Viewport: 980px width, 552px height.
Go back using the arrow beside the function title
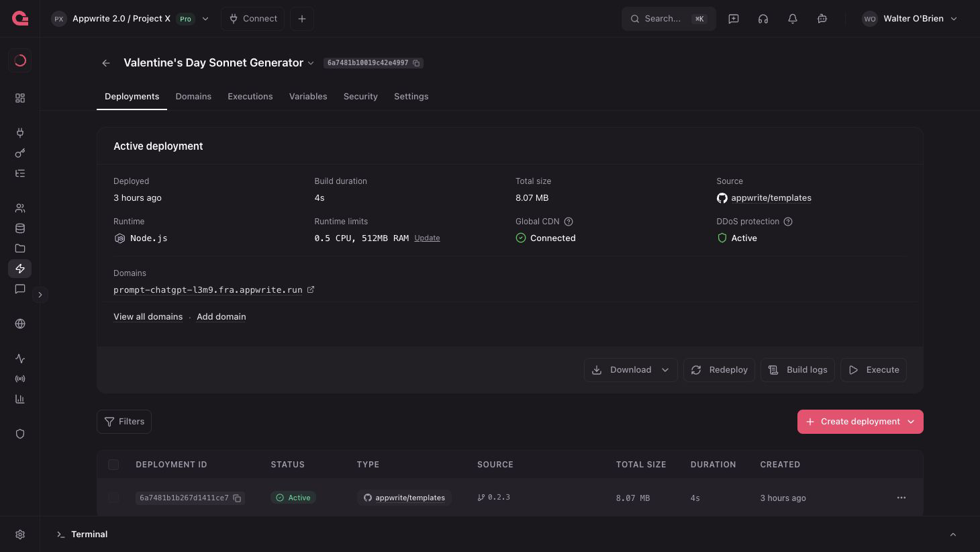(106, 63)
